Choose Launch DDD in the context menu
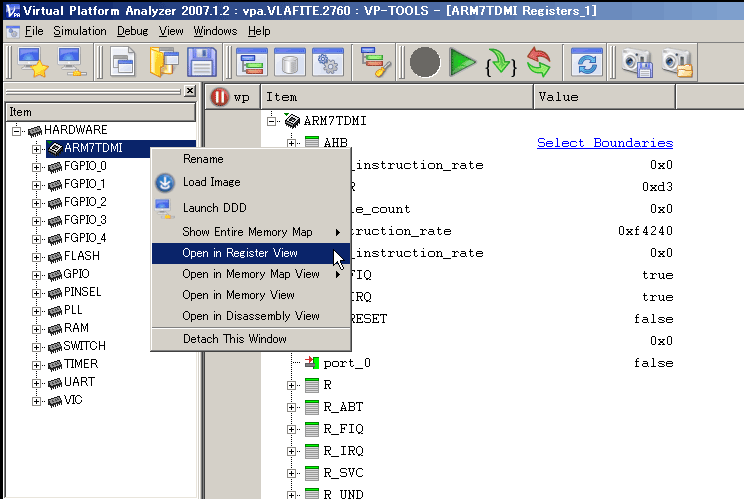 251,208
